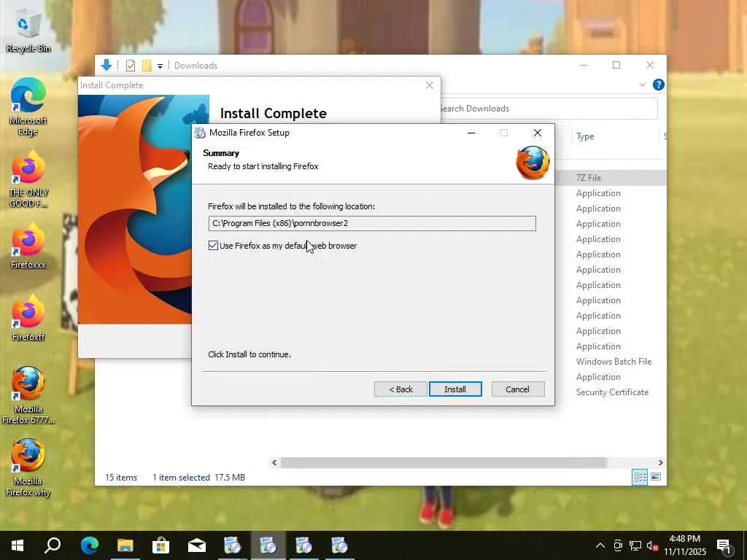Select the Security Certificate row
Screen dimensions: 747x560
[x=612, y=392]
